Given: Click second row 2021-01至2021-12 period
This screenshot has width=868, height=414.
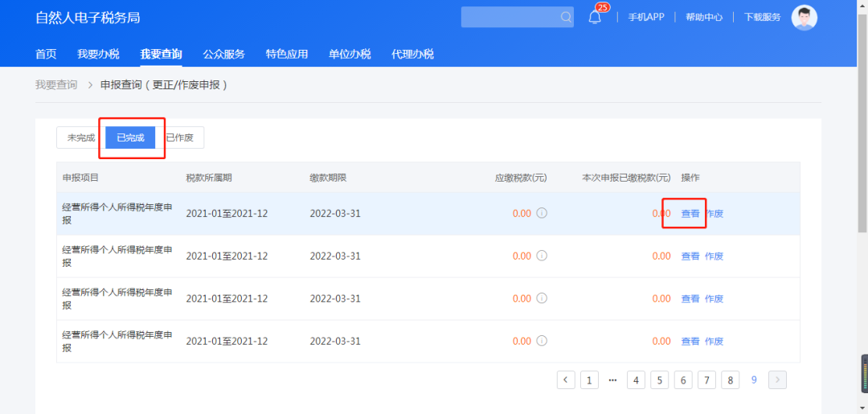Looking at the screenshot, I should pyautogui.click(x=227, y=256).
